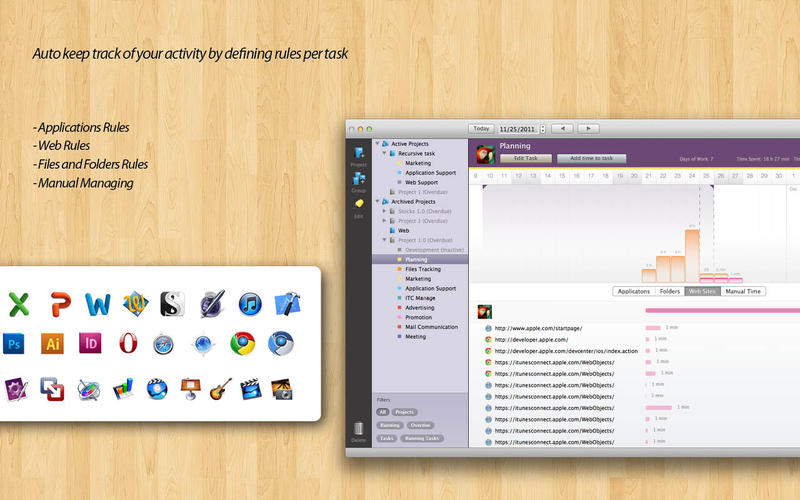Click the Delete trash can icon
Image resolution: width=800 pixels, height=500 pixels.
(x=358, y=430)
